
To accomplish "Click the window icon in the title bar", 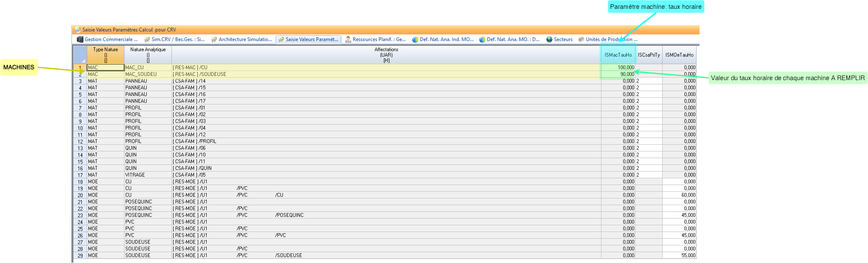I will [x=78, y=30].
